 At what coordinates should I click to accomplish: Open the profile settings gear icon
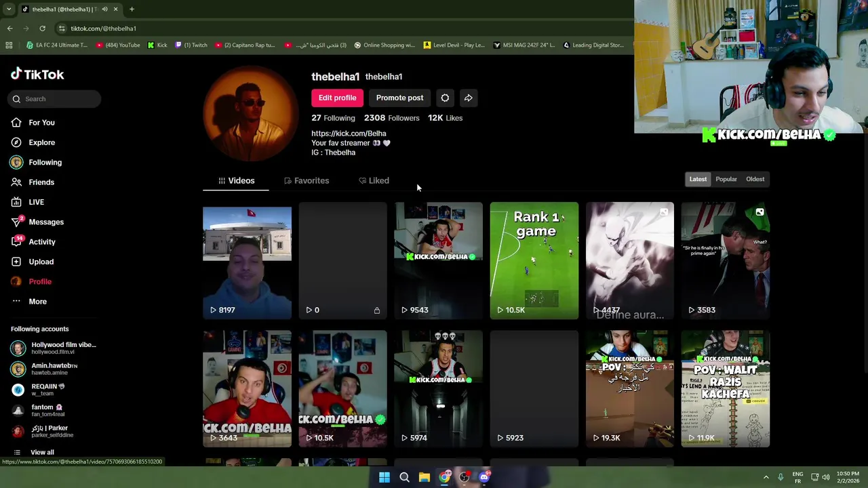[445, 98]
